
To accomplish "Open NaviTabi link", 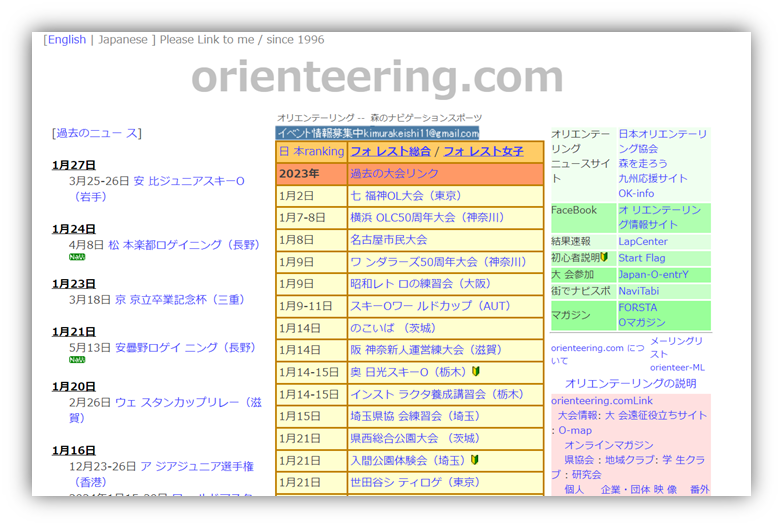I will (639, 291).
